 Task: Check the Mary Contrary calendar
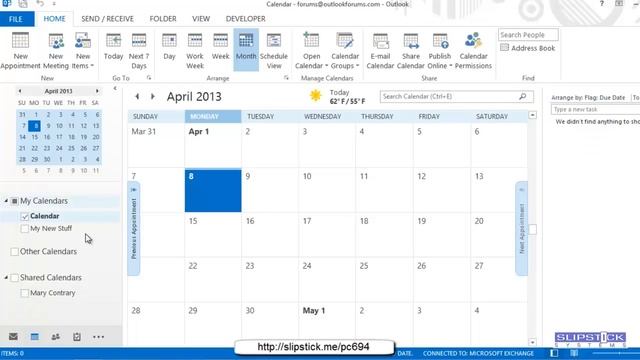pos(24,293)
